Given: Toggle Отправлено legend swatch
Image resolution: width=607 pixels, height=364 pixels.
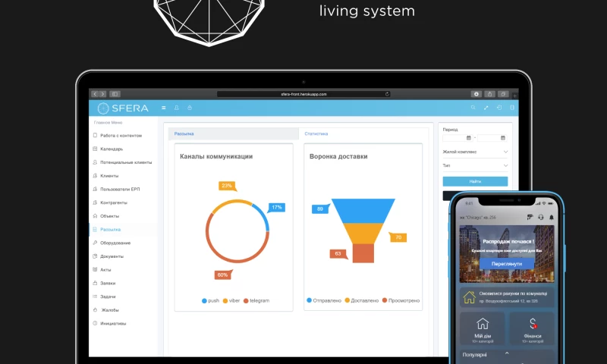Looking at the screenshot, I should [x=310, y=300].
